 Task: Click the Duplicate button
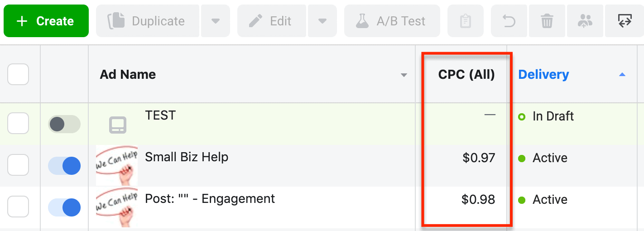click(147, 21)
